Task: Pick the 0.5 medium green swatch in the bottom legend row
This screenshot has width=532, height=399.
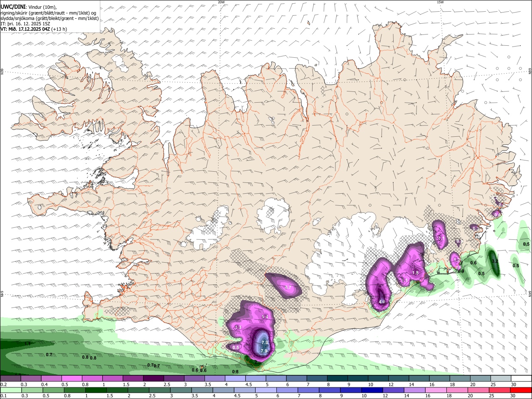Action: pyautogui.click(x=54, y=390)
